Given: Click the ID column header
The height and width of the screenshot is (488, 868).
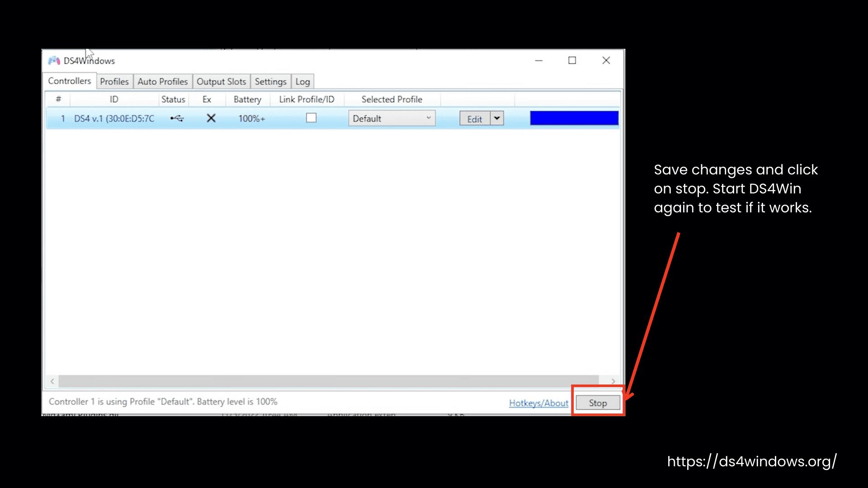Looking at the screenshot, I should (114, 99).
